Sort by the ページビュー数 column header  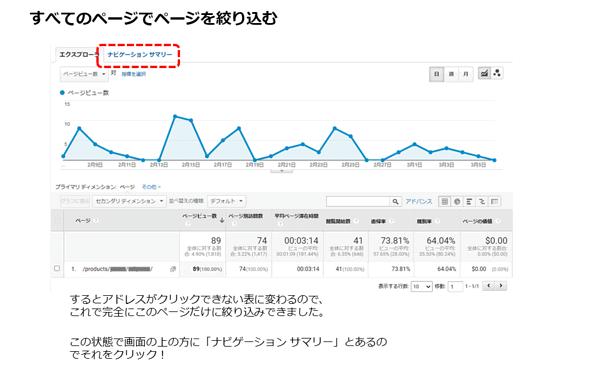point(199,216)
